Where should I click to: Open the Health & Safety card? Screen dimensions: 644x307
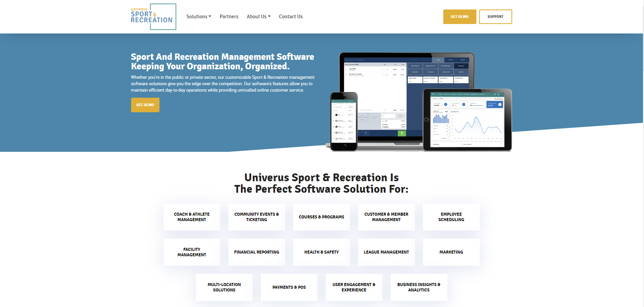click(322, 252)
